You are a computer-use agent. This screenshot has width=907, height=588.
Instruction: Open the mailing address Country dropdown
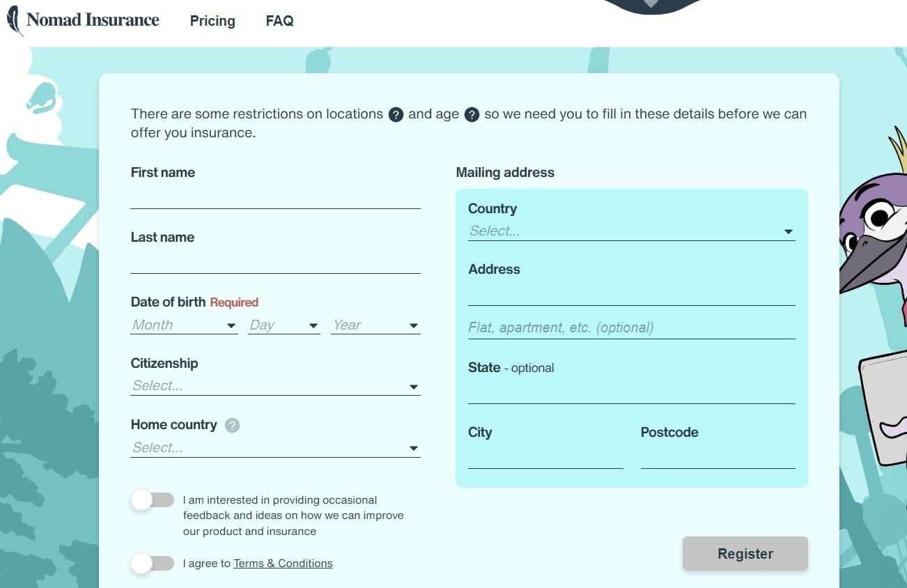[x=631, y=231]
